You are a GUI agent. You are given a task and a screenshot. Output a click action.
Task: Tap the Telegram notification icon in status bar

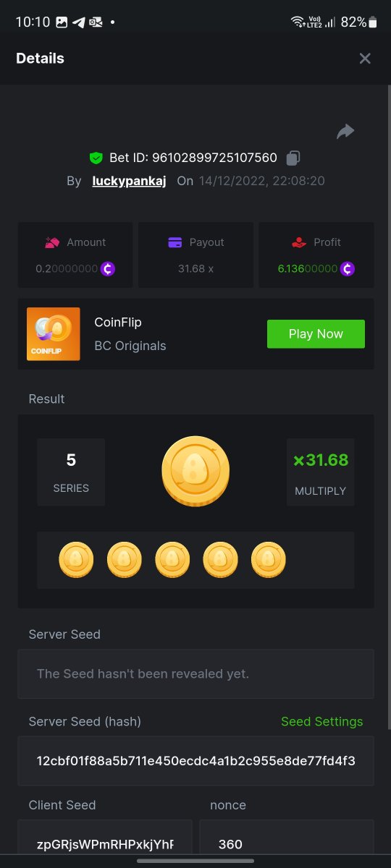click(78, 22)
